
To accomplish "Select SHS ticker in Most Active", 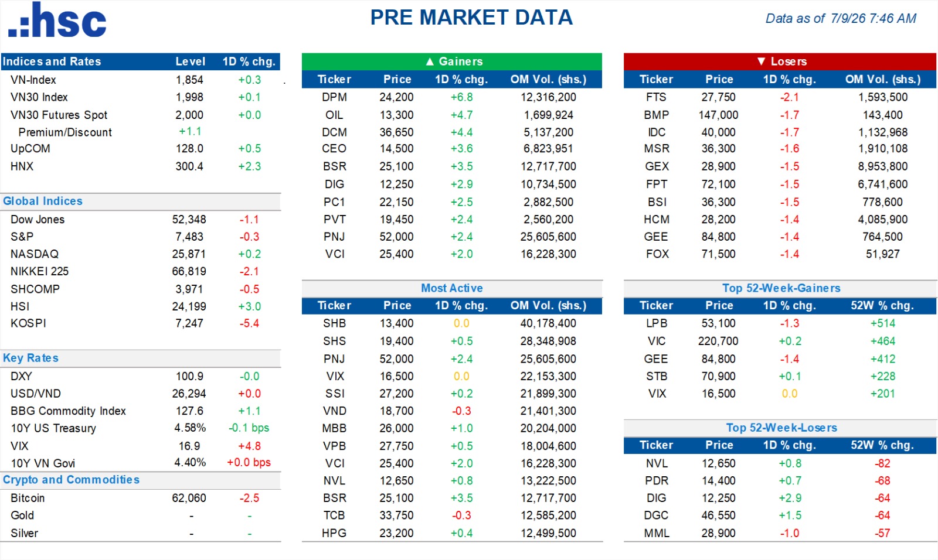I will click(334, 341).
